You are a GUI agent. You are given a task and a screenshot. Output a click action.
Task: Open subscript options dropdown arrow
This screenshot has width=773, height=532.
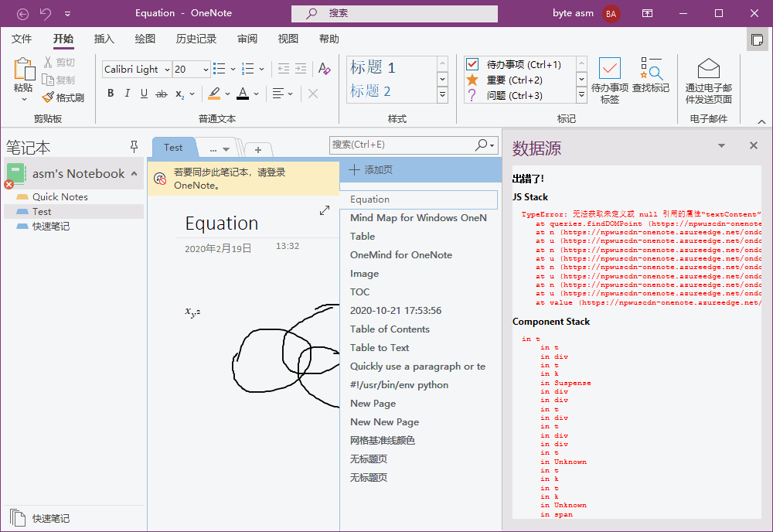click(x=192, y=94)
